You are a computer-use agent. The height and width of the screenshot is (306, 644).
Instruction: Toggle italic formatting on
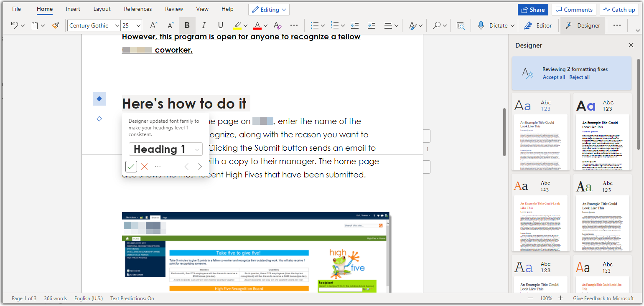pyautogui.click(x=204, y=25)
